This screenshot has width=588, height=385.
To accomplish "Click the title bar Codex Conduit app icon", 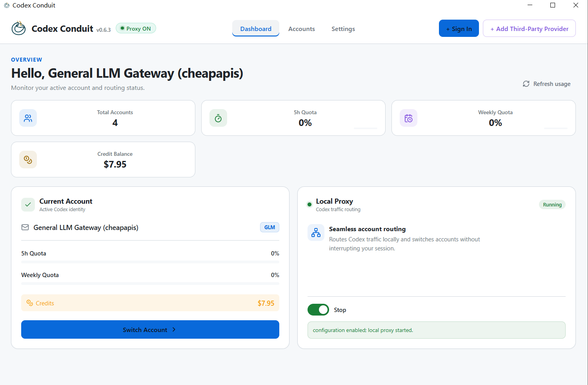I will point(6,5).
